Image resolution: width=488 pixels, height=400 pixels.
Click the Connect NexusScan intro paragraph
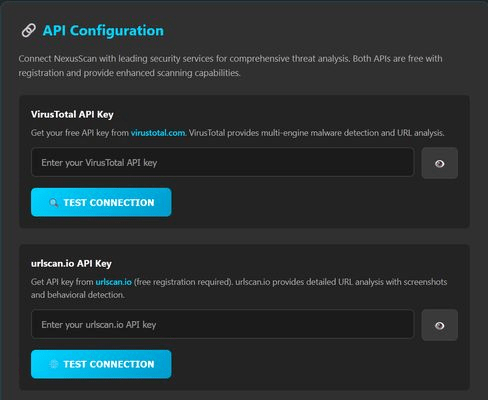[x=230, y=66]
